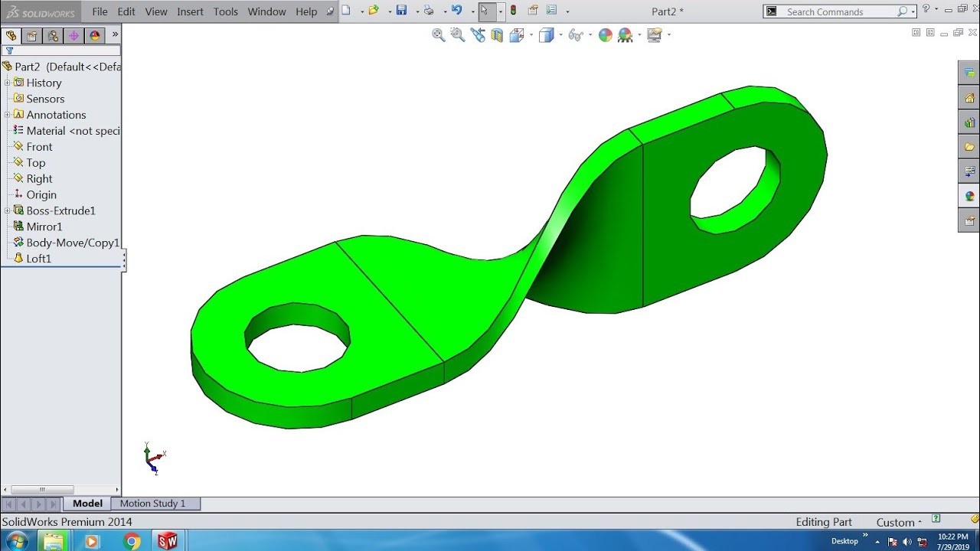Open View Orientation icon
980x551 pixels.
517,35
